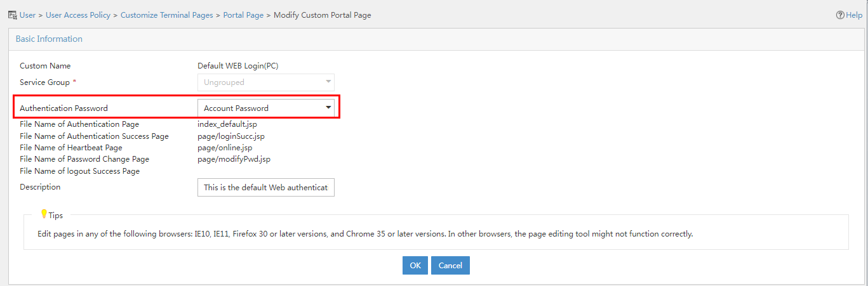Click the page/loginSucc.jsp file name
Screen dimensions: 868x286
click(231, 136)
